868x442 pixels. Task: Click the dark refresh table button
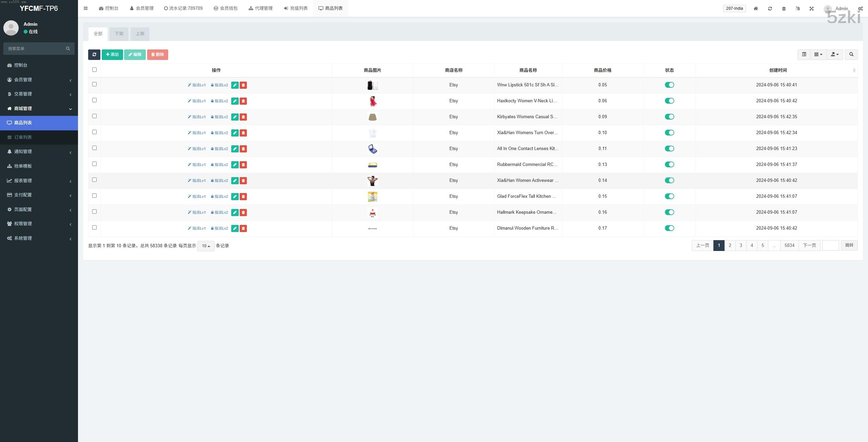tap(94, 55)
